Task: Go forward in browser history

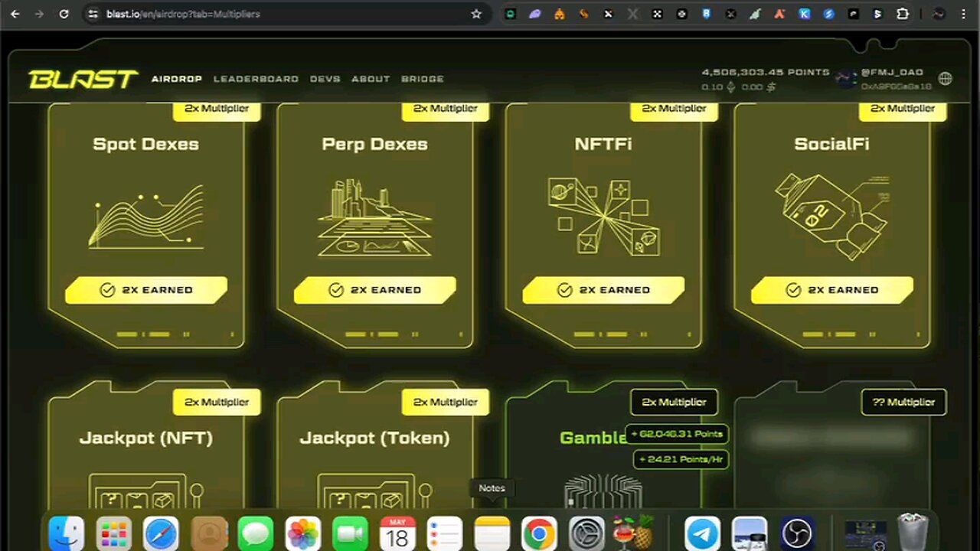Action: [x=39, y=14]
